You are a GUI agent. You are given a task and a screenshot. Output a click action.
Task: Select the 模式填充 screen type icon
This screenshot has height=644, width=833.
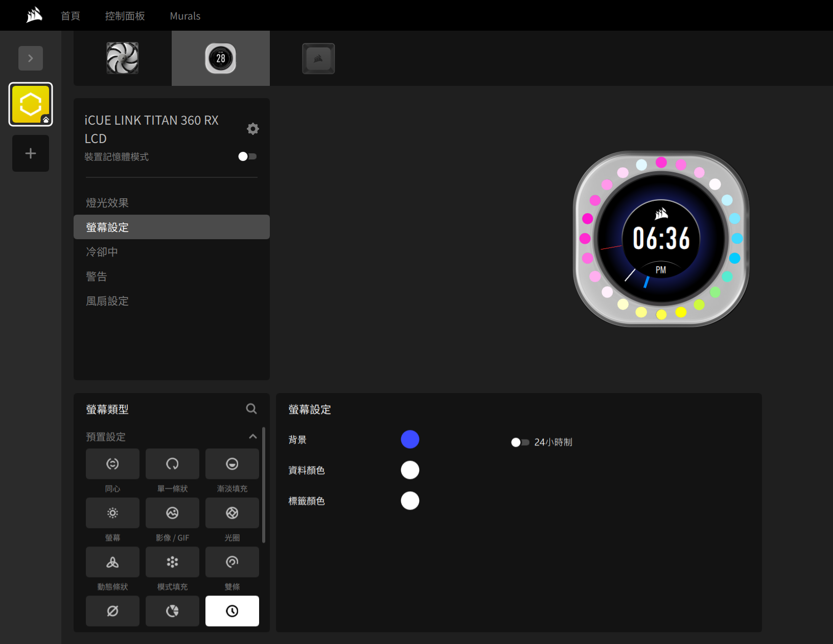click(x=172, y=562)
